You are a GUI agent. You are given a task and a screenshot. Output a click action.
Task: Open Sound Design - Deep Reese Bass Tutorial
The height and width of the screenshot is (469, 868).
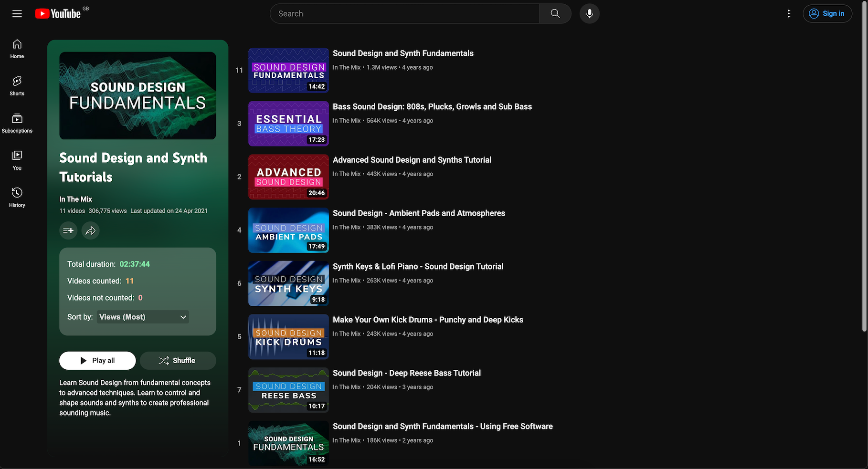click(407, 373)
